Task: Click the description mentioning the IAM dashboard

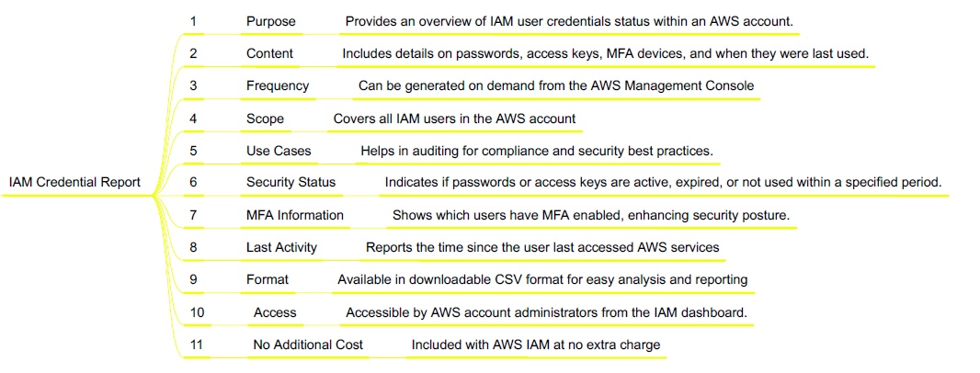Action: click(x=546, y=312)
